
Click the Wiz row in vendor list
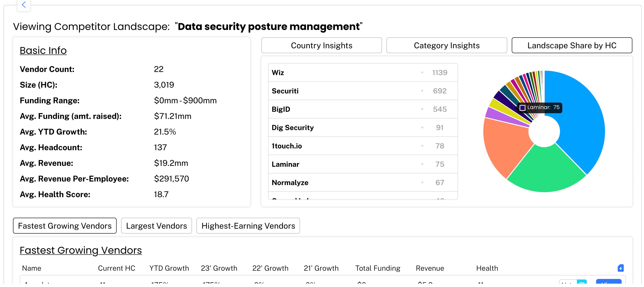tap(363, 73)
